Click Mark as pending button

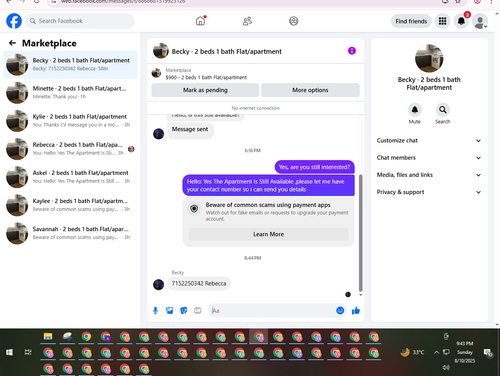click(x=205, y=90)
